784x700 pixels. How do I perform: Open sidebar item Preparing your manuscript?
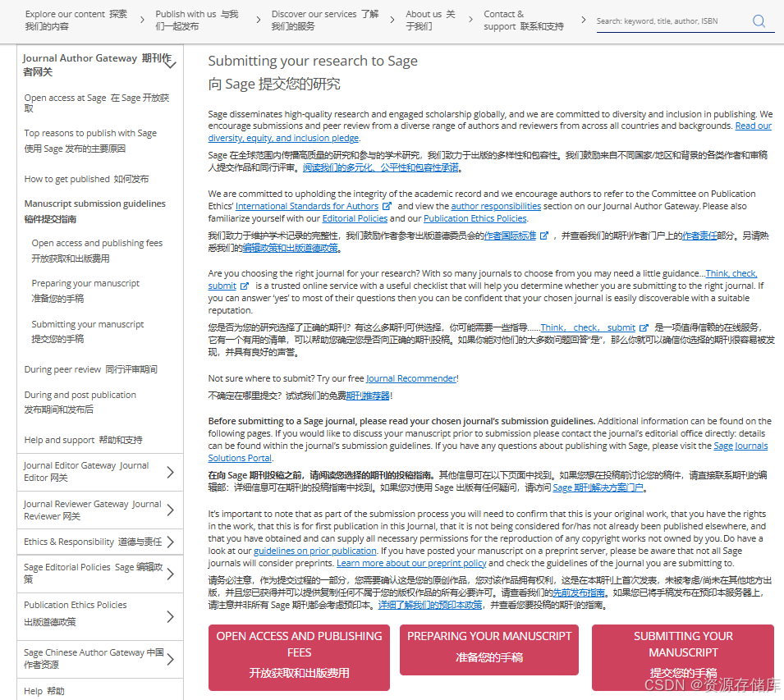[85, 291]
